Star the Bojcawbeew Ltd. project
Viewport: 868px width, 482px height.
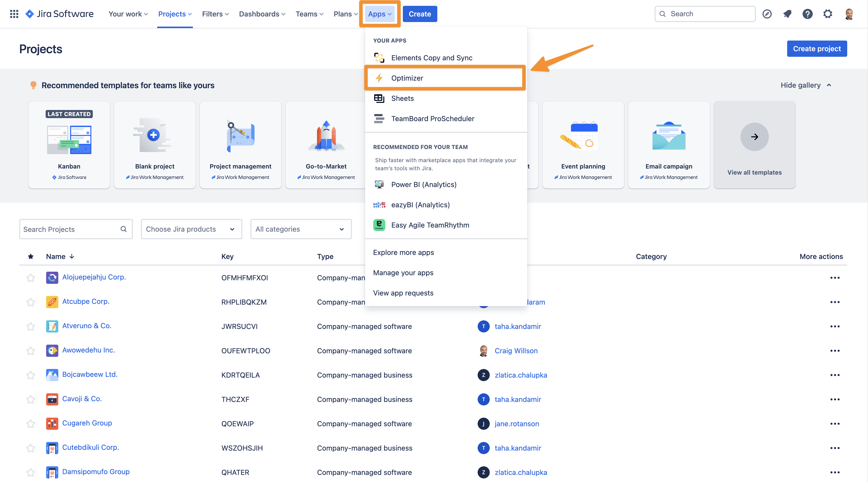pyautogui.click(x=31, y=375)
